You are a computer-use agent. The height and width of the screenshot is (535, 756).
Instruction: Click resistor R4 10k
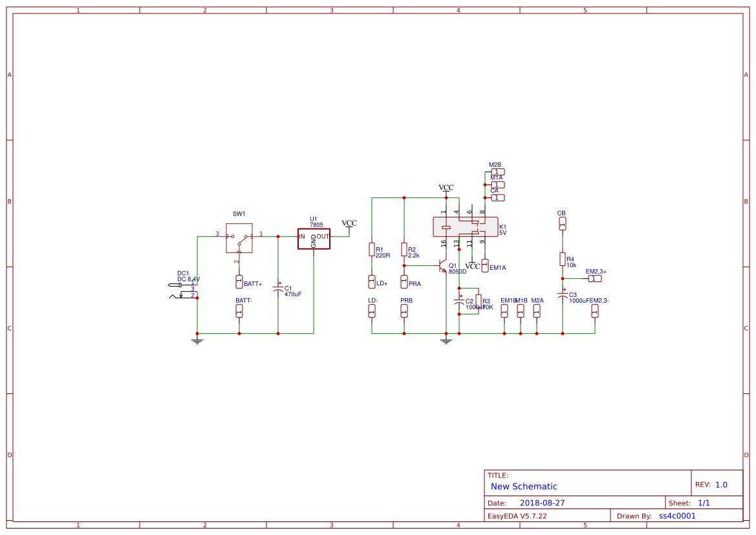563,260
